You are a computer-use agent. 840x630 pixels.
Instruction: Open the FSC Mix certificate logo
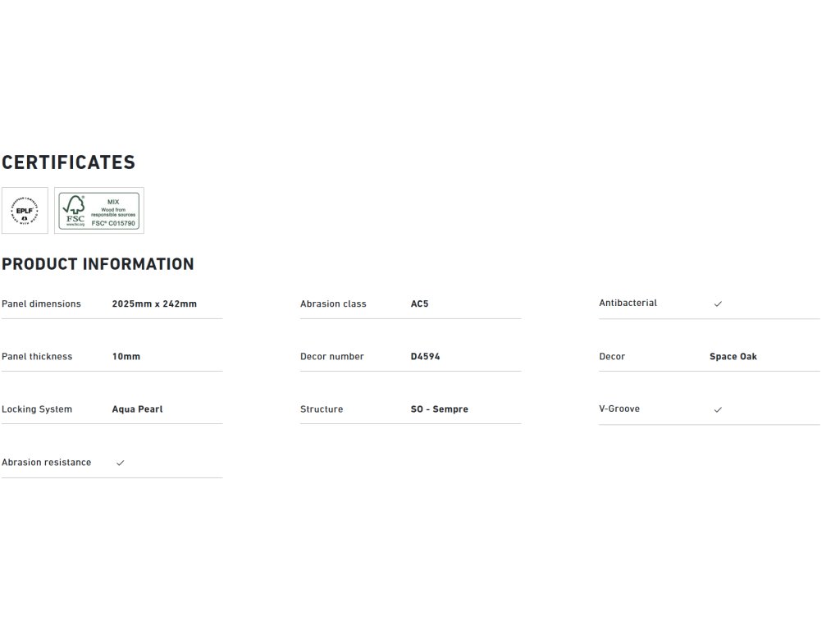(99, 211)
